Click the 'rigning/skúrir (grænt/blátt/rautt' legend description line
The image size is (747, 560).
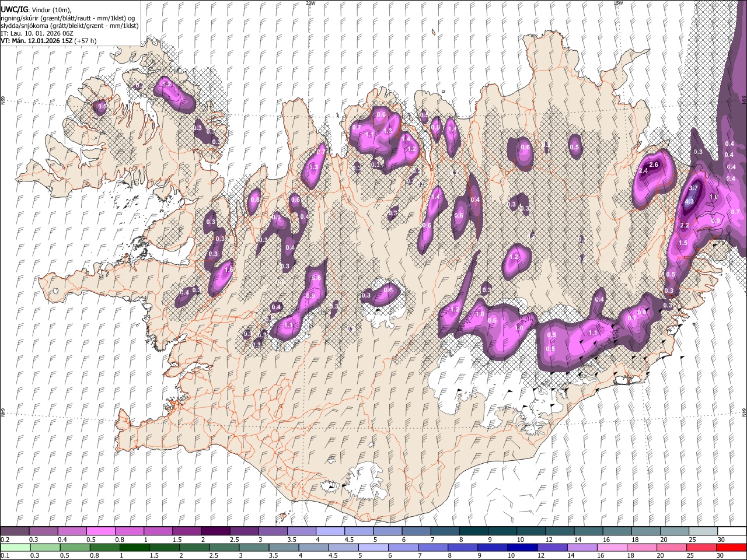coord(69,18)
